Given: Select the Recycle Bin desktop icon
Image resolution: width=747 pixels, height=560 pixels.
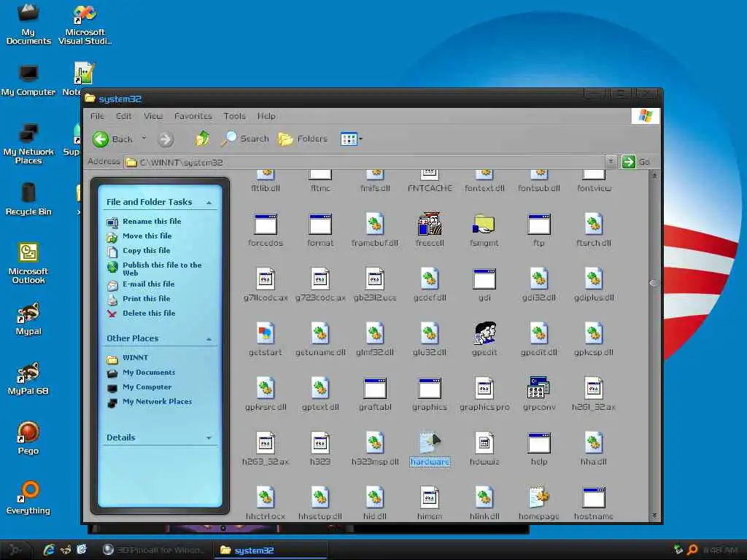Looking at the screenshot, I should [28, 199].
